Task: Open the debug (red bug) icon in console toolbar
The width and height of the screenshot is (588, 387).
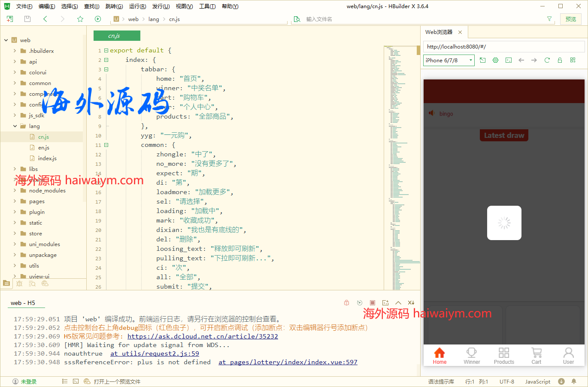Action: click(x=346, y=302)
